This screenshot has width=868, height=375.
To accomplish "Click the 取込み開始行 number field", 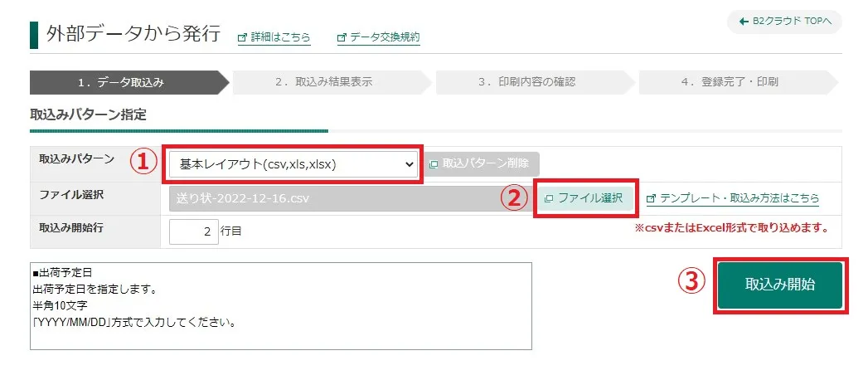I will (x=193, y=232).
